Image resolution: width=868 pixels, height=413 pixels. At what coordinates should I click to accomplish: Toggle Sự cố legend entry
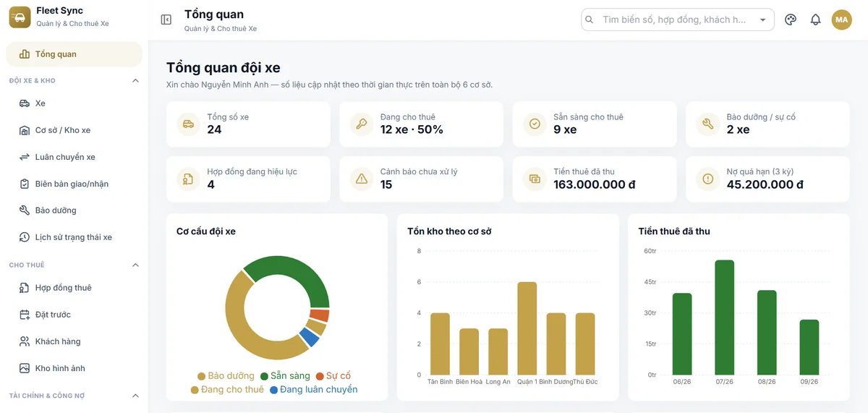[x=333, y=376]
